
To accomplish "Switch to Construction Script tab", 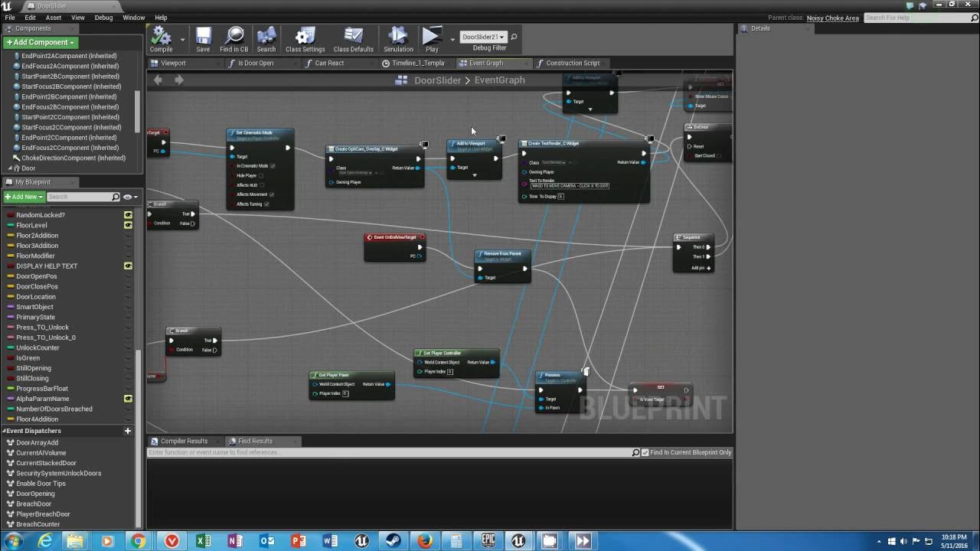I will (x=573, y=63).
